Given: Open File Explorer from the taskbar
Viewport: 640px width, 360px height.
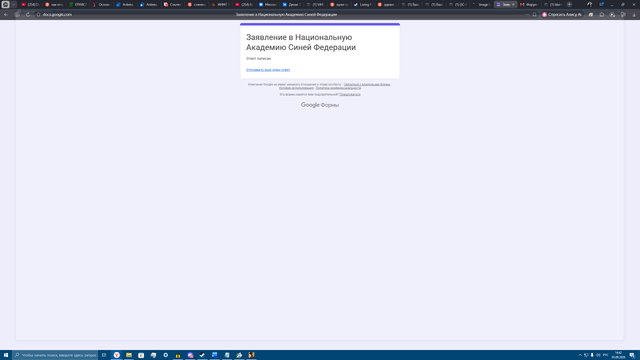Looking at the screenshot, I should (129, 355).
